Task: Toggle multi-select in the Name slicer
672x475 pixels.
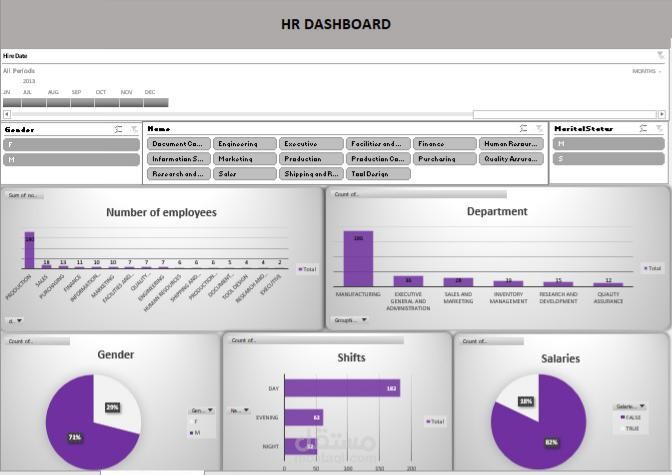Action: [524, 128]
